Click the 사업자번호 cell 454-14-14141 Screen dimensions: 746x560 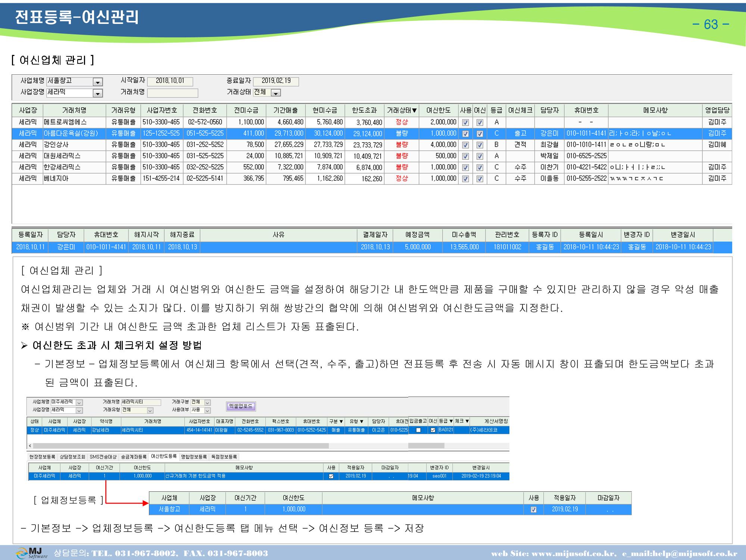[200, 430]
